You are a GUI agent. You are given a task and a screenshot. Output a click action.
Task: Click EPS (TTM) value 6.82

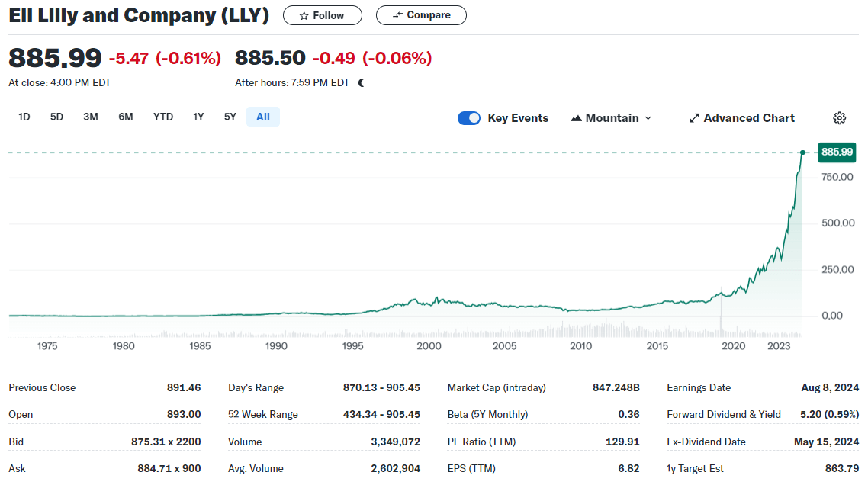[x=628, y=468]
